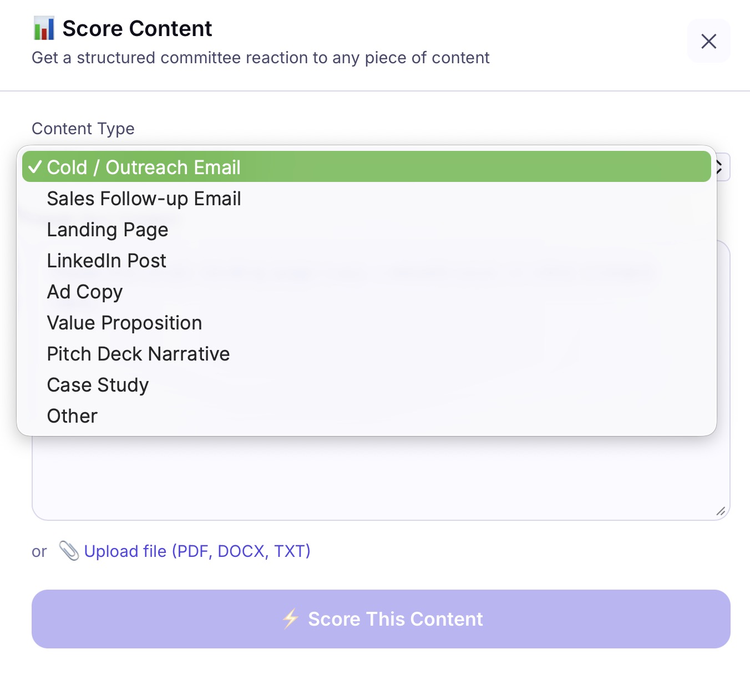Screen dimensions: 750x700
Task: Open the Upload file link
Action: [x=197, y=551]
